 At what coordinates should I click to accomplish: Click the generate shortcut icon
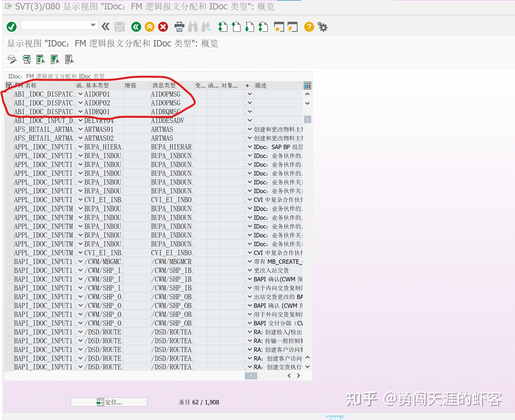pos(292,27)
